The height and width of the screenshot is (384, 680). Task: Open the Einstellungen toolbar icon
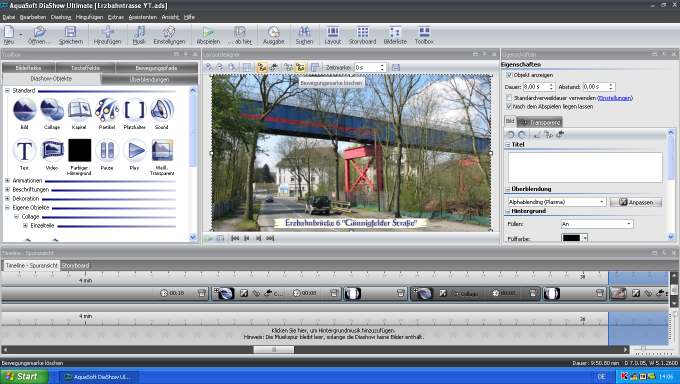[169, 35]
